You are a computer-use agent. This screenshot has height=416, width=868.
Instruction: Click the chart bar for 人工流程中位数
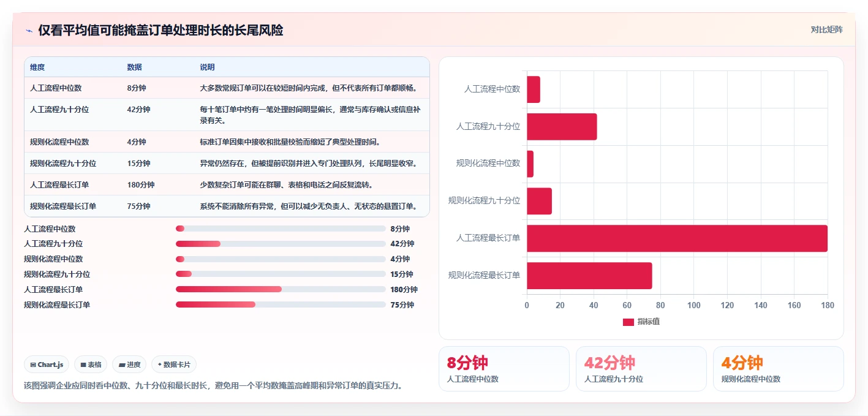click(x=534, y=89)
